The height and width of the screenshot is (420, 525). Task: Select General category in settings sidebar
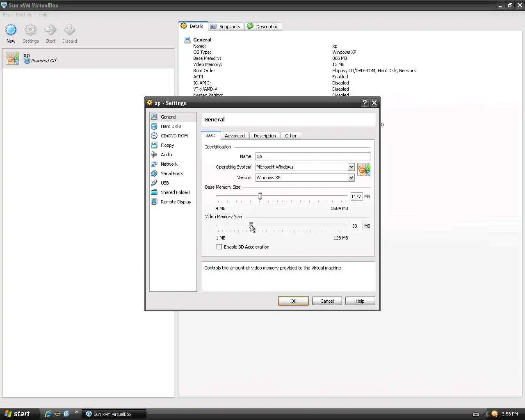(x=173, y=117)
